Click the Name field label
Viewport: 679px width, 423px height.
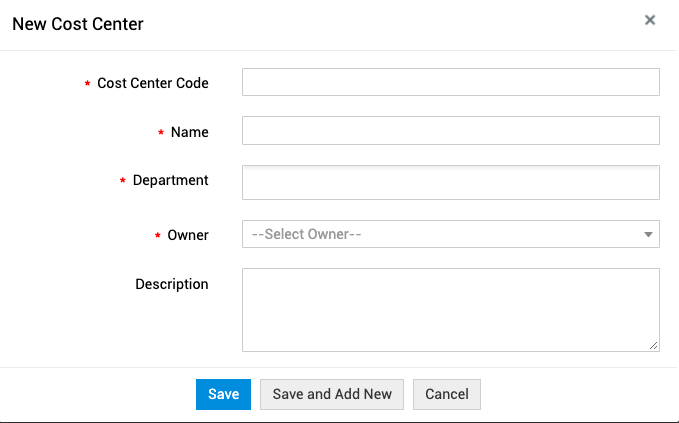(190, 132)
